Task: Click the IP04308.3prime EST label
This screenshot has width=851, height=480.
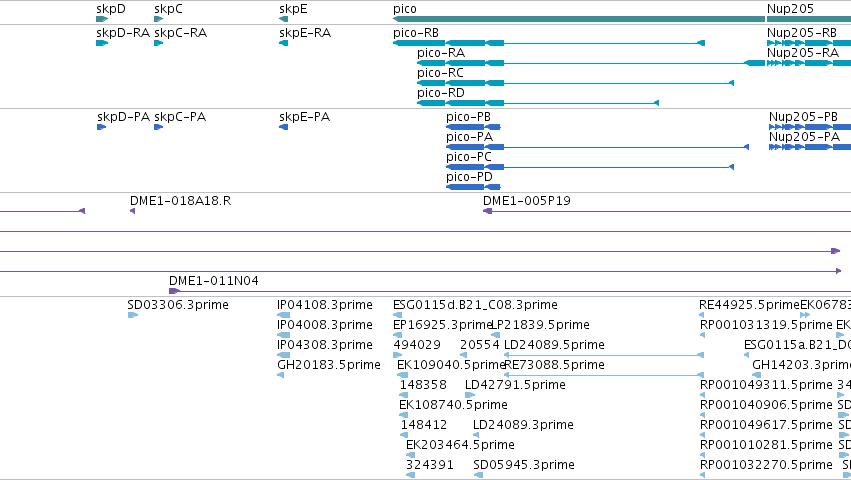Action: coord(325,345)
